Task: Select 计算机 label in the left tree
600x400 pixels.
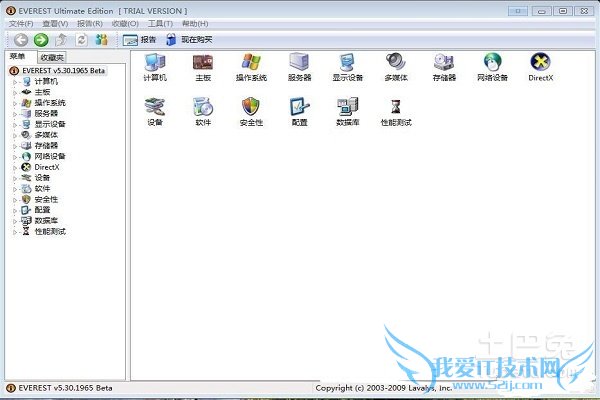Action: [46, 82]
